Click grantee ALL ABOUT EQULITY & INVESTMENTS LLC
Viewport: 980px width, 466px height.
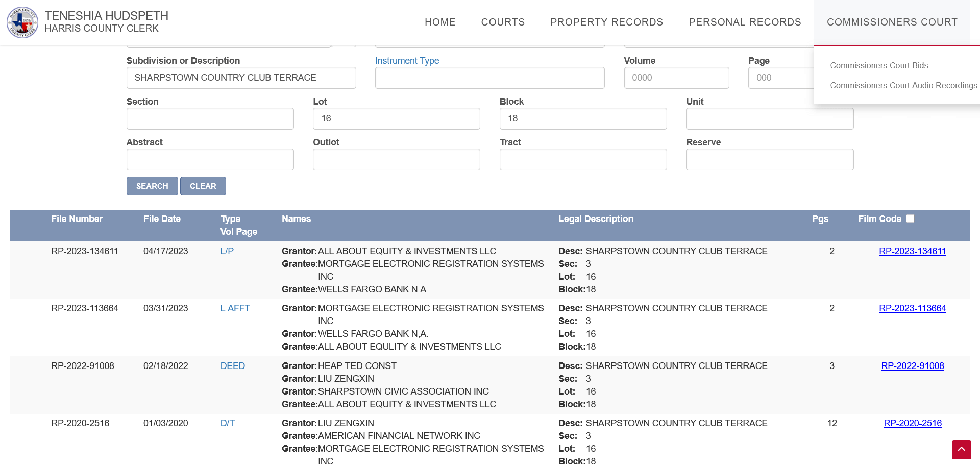point(409,347)
